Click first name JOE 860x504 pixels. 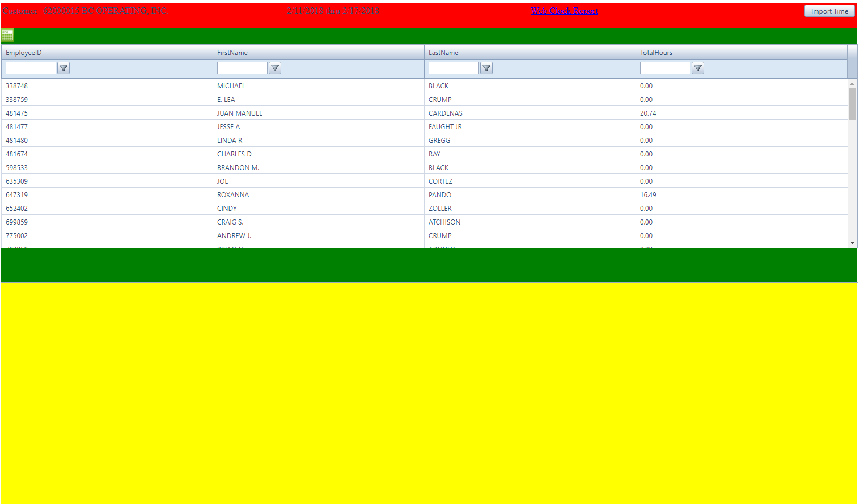tap(223, 181)
